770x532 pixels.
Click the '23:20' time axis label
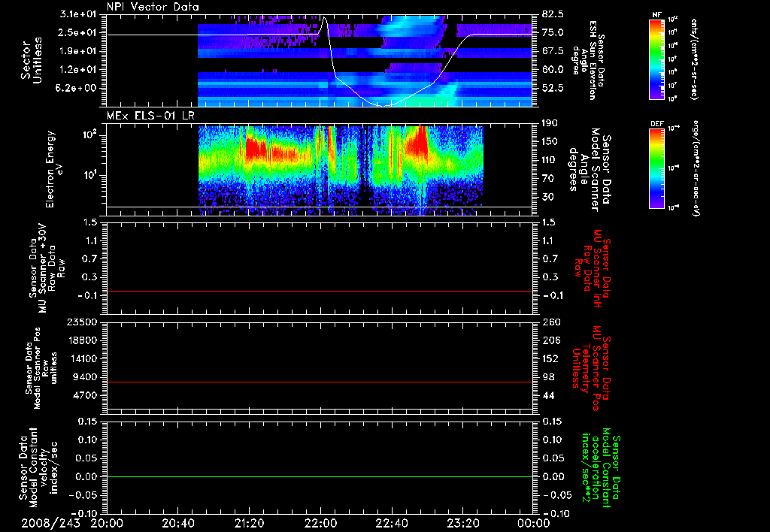pos(462,523)
